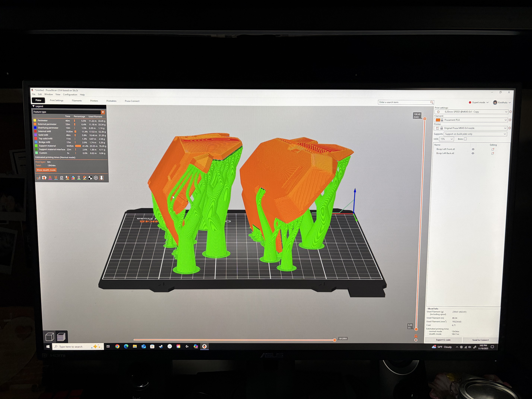Switch to the Print Settings tab
This screenshot has height=399, width=532.
tap(57, 100)
